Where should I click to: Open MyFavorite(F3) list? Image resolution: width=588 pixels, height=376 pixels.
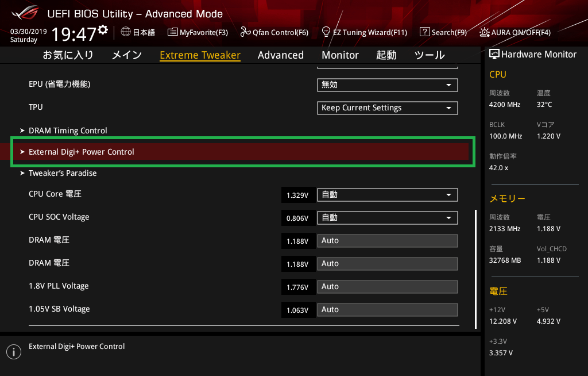click(x=198, y=32)
